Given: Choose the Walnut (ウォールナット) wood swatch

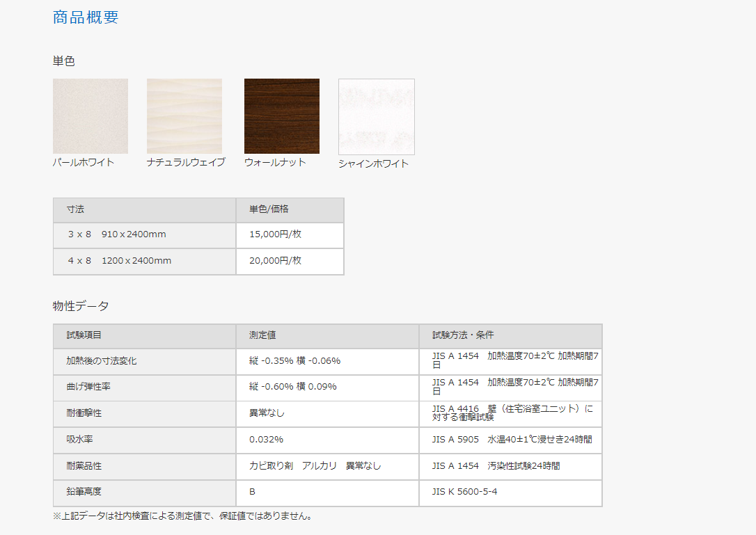Looking at the screenshot, I should point(282,116).
